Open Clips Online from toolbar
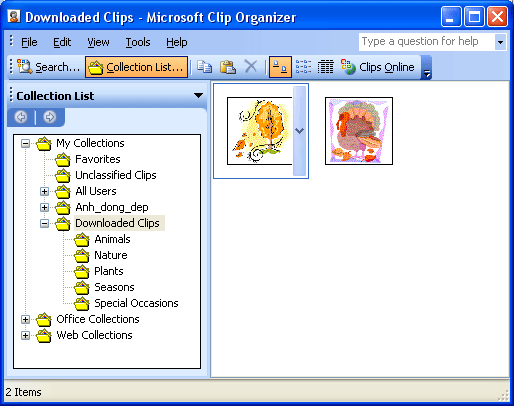This screenshot has width=514, height=406. 377,67
